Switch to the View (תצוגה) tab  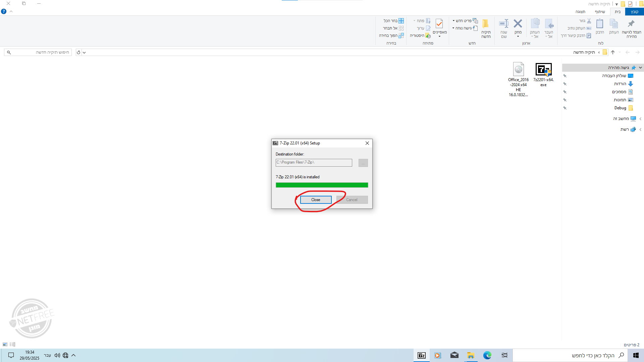coord(581,12)
